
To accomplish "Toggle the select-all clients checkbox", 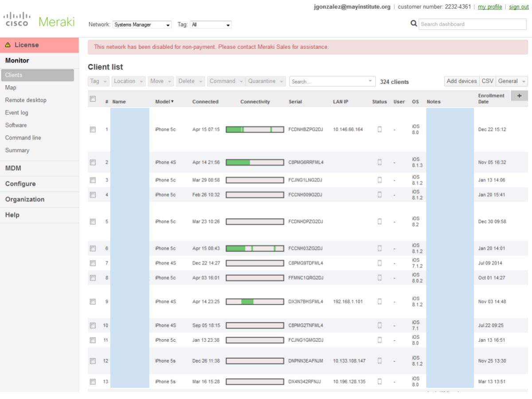I will pos(93,99).
